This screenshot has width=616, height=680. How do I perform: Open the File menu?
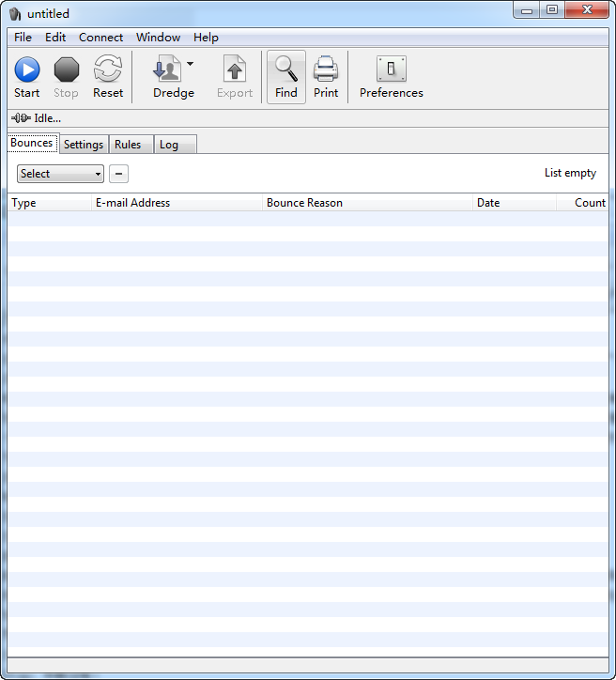coord(23,38)
